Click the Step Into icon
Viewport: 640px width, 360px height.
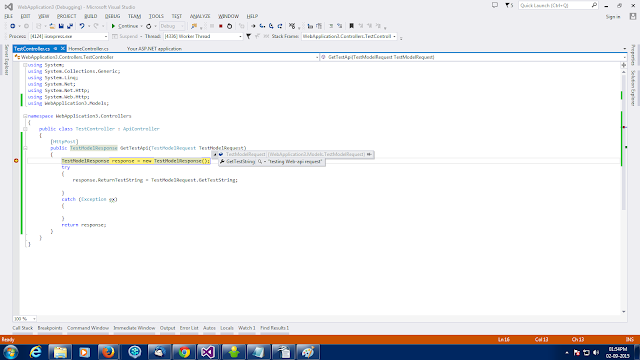pos(262,26)
